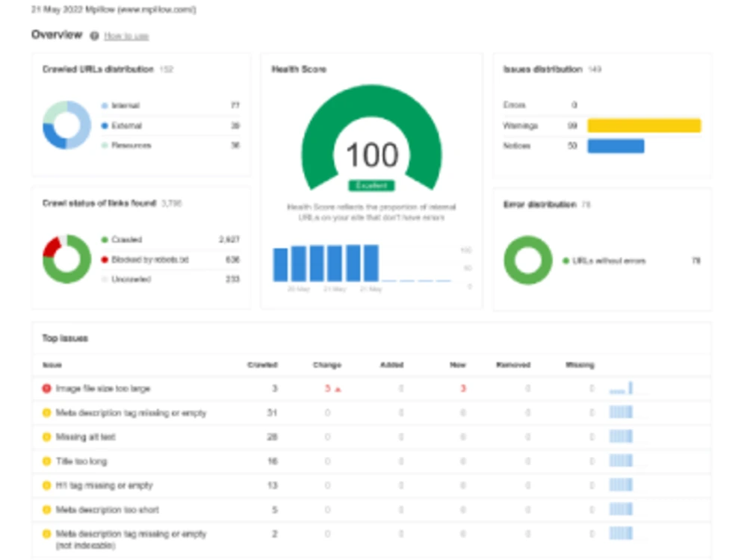Click the red up-arrow change indicator in the Image file size row

coord(338,390)
